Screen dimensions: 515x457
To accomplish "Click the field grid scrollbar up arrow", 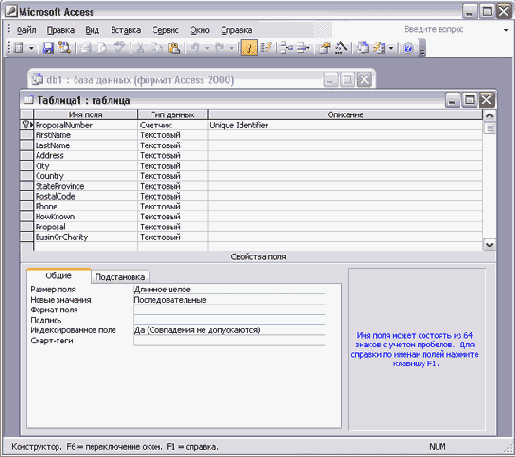I will (489, 115).
